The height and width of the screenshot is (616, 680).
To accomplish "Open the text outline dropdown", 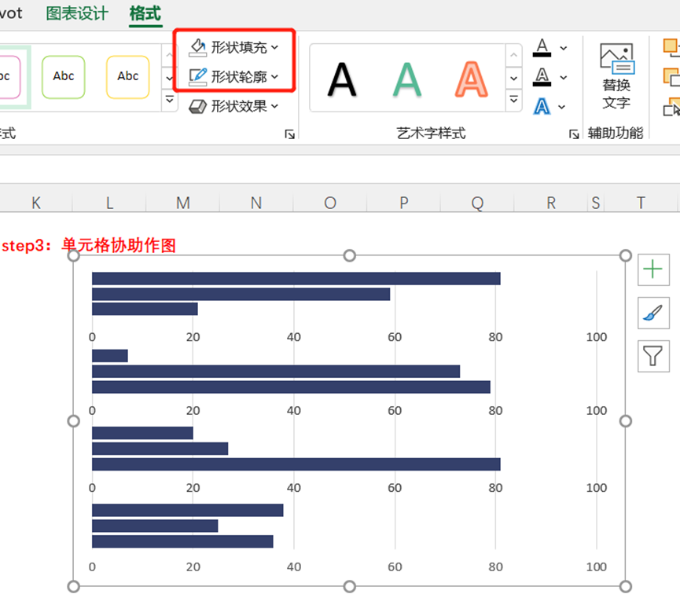I will 564,78.
